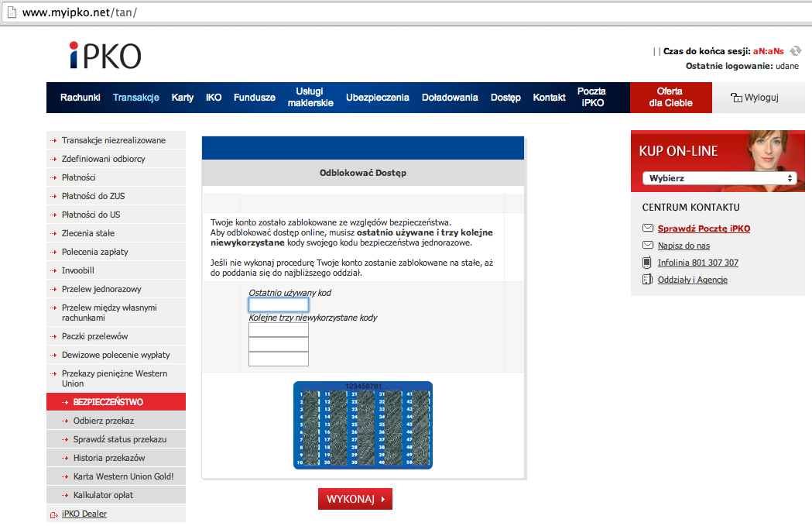Select Odbierz przekaz in sidebar

pos(116,421)
